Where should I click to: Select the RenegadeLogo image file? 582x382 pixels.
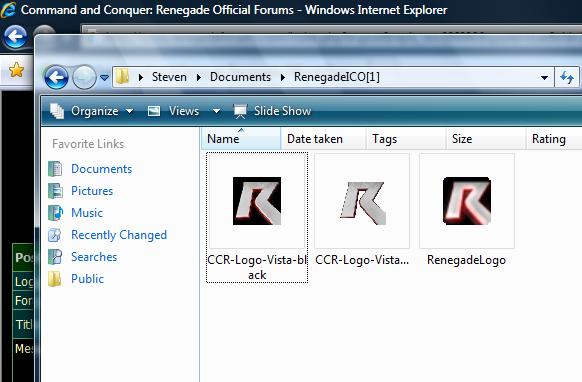tap(467, 210)
